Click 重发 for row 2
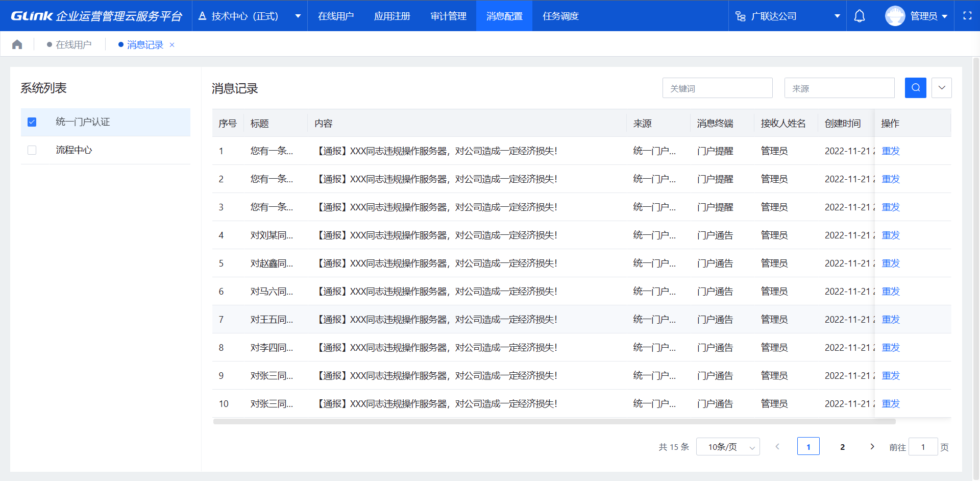This screenshot has width=980, height=481. point(891,179)
